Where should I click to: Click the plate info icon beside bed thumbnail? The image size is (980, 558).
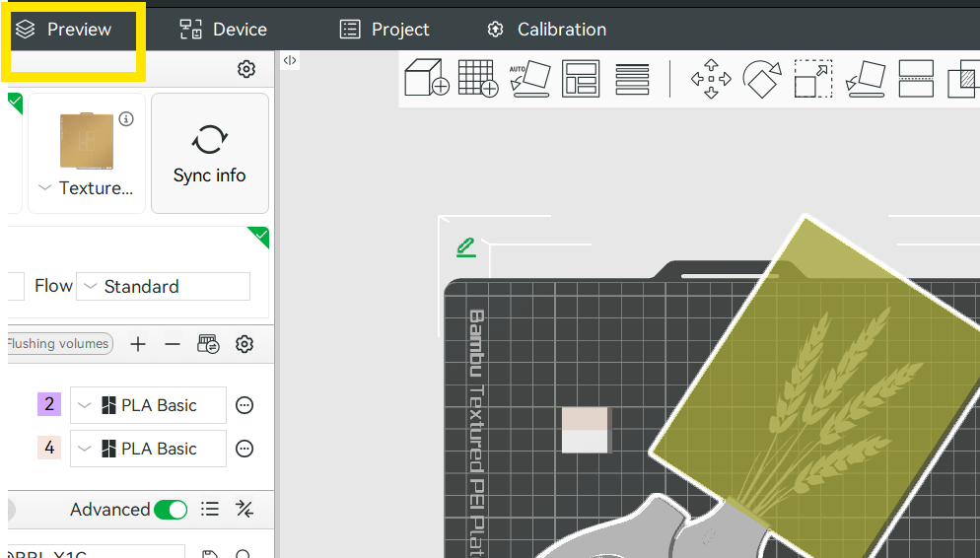pos(126,118)
